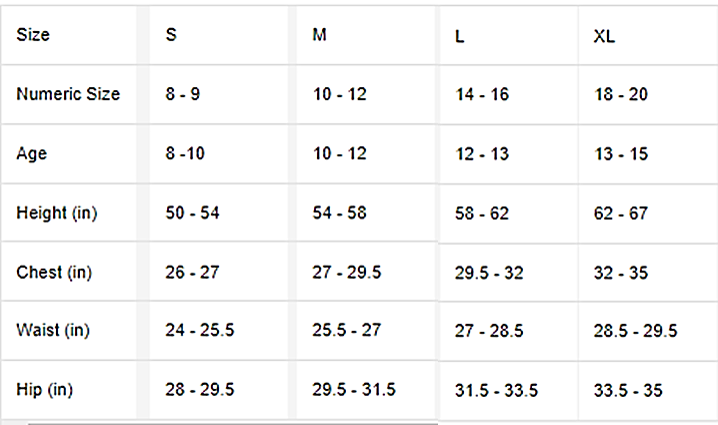Select the numeric size 14 - 16 cell

click(482, 95)
